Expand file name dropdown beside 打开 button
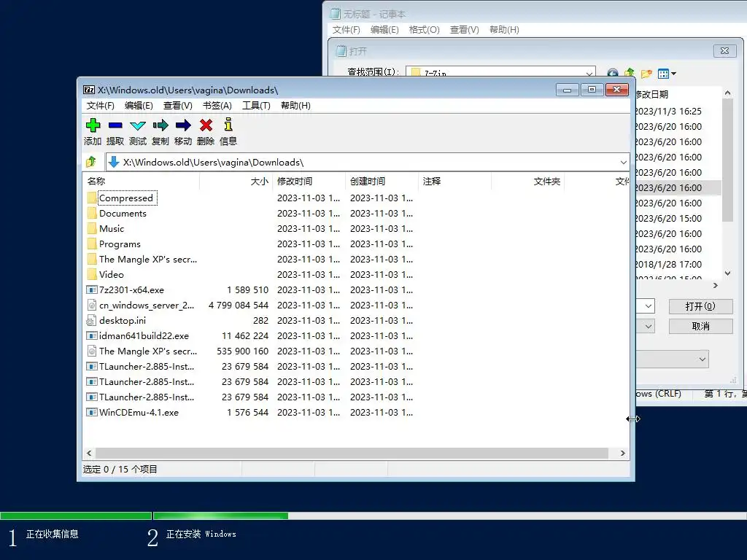747x560 pixels. [x=649, y=306]
